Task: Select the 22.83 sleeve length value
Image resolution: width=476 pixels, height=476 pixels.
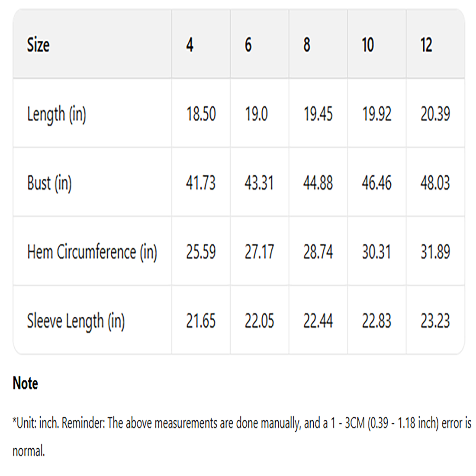Action: click(376, 321)
